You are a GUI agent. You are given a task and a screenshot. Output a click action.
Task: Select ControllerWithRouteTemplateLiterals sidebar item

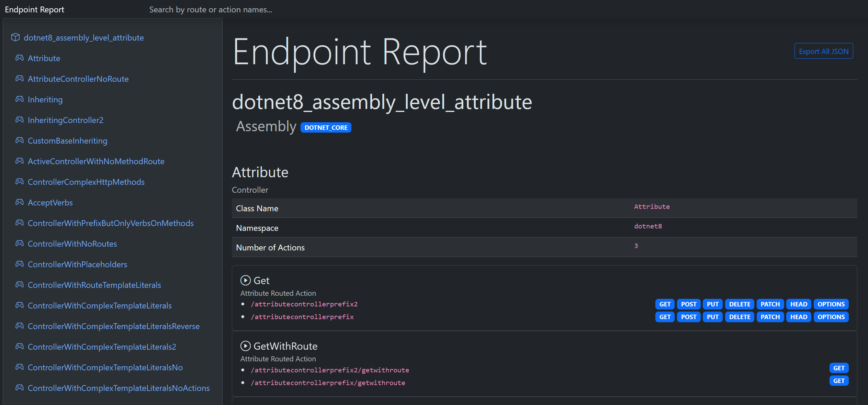(94, 285)
